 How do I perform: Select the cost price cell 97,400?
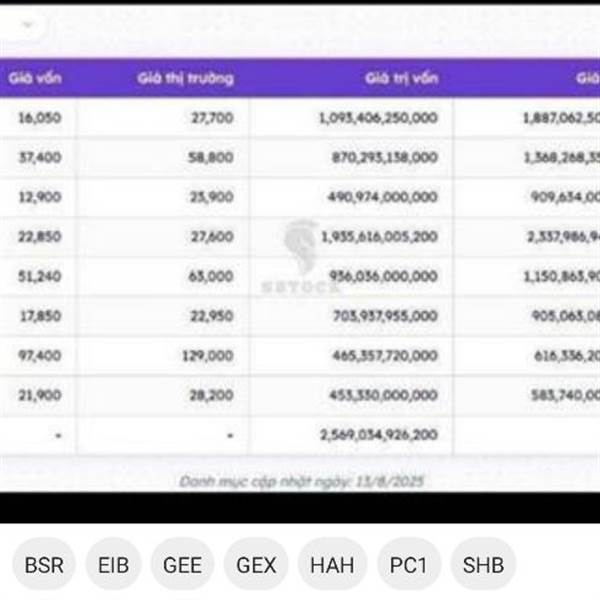click(40, 355)
